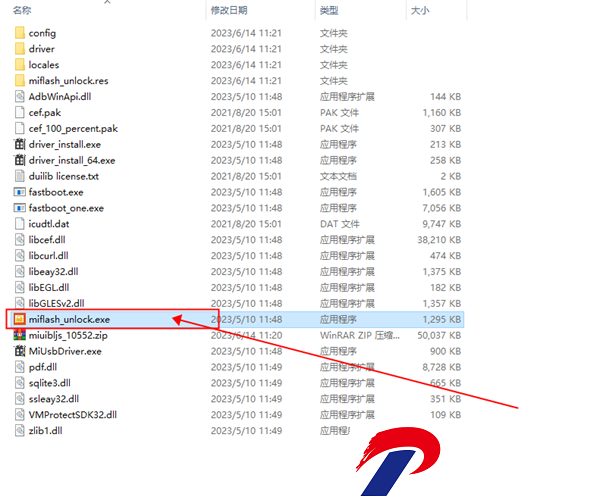Select the cef_100_percent.pak file name
The height and width of the screenshot is (503, 600).
pyautogui.click(x=73, y=129)
